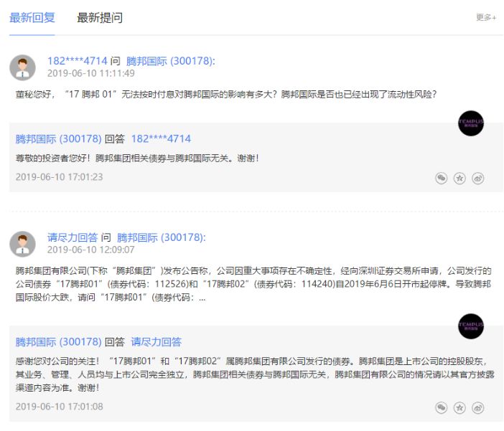
Task: Switch to the 最新提问 tab
Action: click(x=100, y=18)
